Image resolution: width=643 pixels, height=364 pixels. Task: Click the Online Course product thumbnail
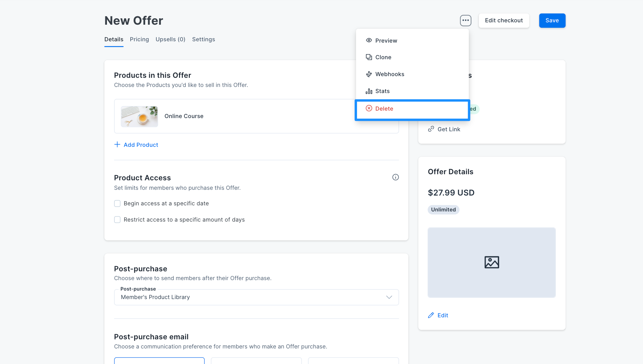139,116
